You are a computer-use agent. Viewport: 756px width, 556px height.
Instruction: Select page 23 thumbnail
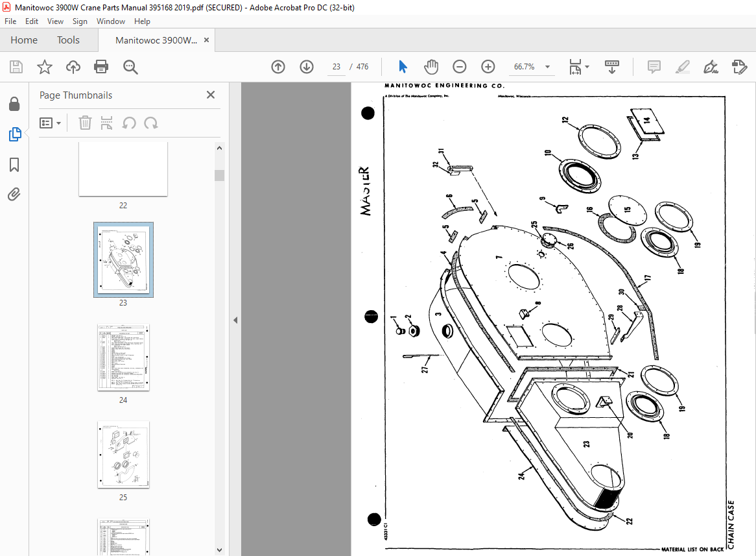(123, 260)
